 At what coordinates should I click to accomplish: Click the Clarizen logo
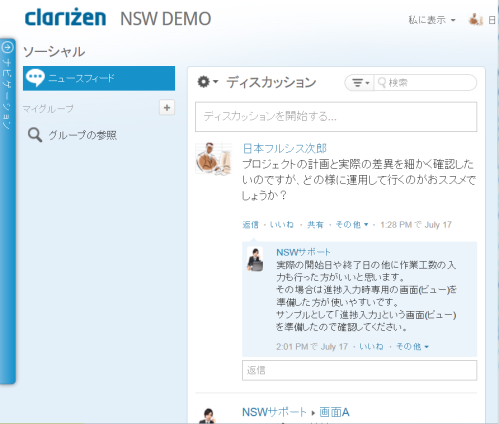pos(65,18)
